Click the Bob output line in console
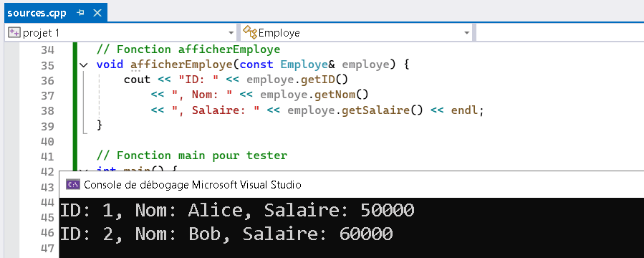644x258 pixels. pos(226,234)
